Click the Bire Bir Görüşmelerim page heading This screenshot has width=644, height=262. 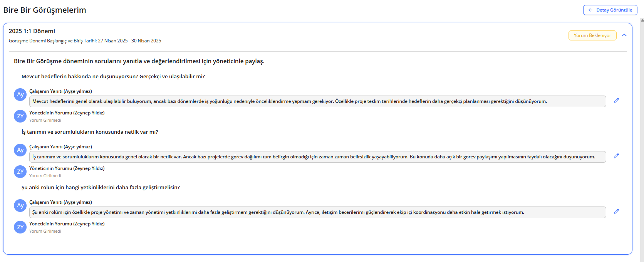click(45, 10)
